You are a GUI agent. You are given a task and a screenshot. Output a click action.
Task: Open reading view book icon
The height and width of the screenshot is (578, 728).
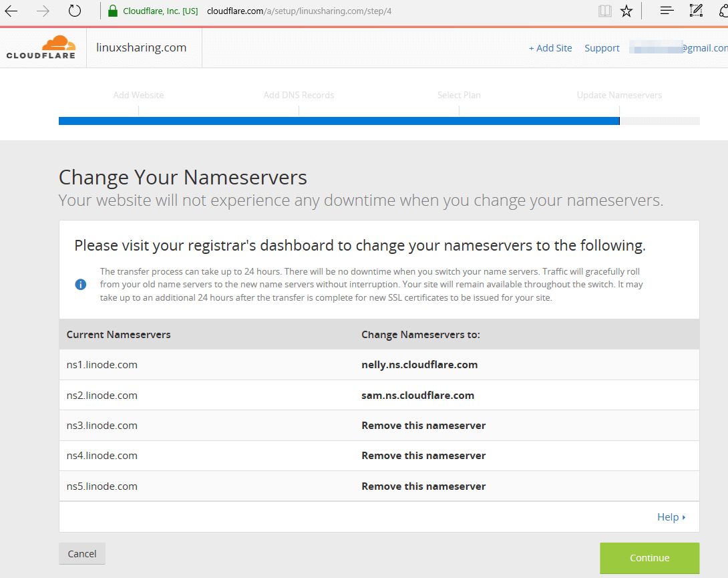pyautogui.click(x=605, y=11)
